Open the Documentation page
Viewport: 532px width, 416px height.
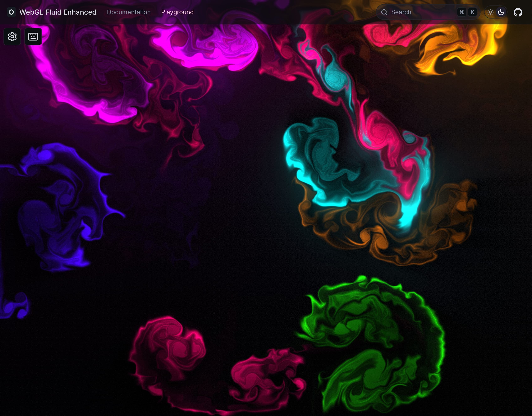tap(129, 12)
